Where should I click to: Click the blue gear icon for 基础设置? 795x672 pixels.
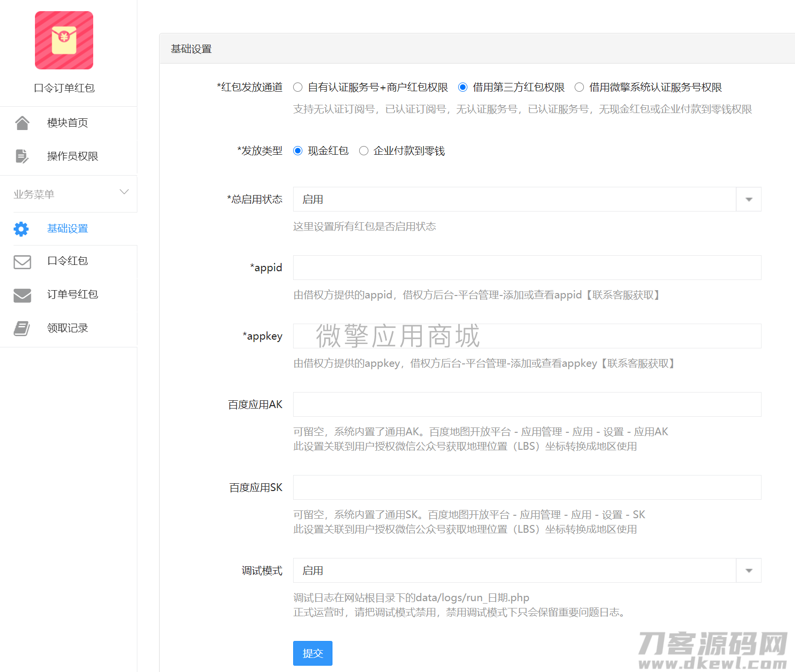pos(21,229)
